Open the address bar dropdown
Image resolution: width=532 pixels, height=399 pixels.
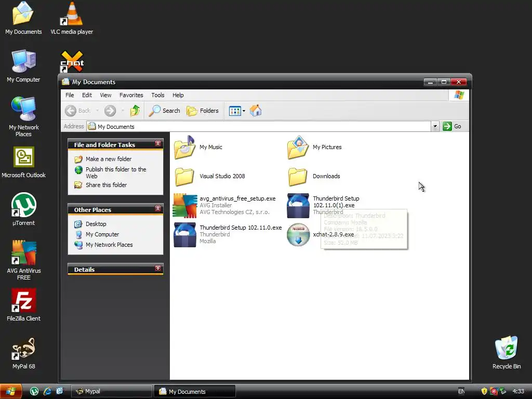click(435, 127)
